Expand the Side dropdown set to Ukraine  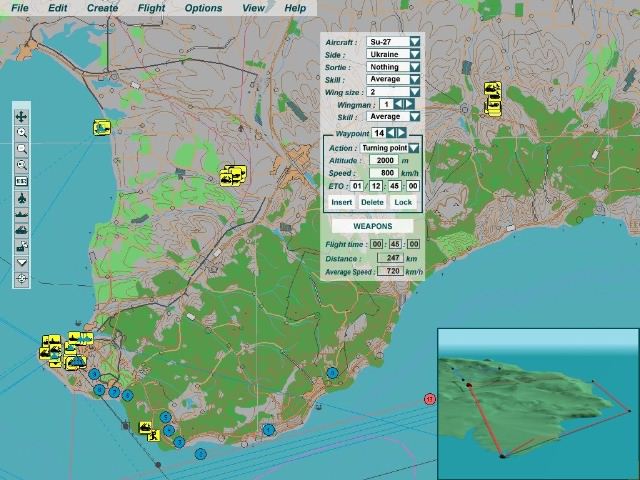tap(414, 54)
